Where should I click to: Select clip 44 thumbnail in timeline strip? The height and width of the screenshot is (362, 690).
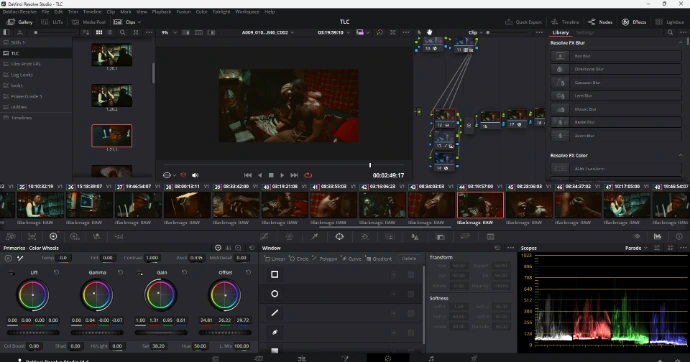pyautogui.click(x=481, y=205)
